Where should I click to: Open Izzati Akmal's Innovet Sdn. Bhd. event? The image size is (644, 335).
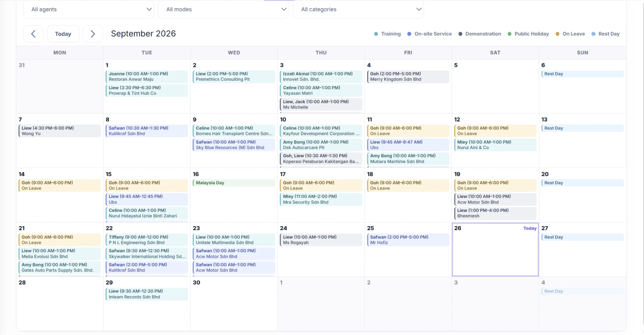click(321, 76)
